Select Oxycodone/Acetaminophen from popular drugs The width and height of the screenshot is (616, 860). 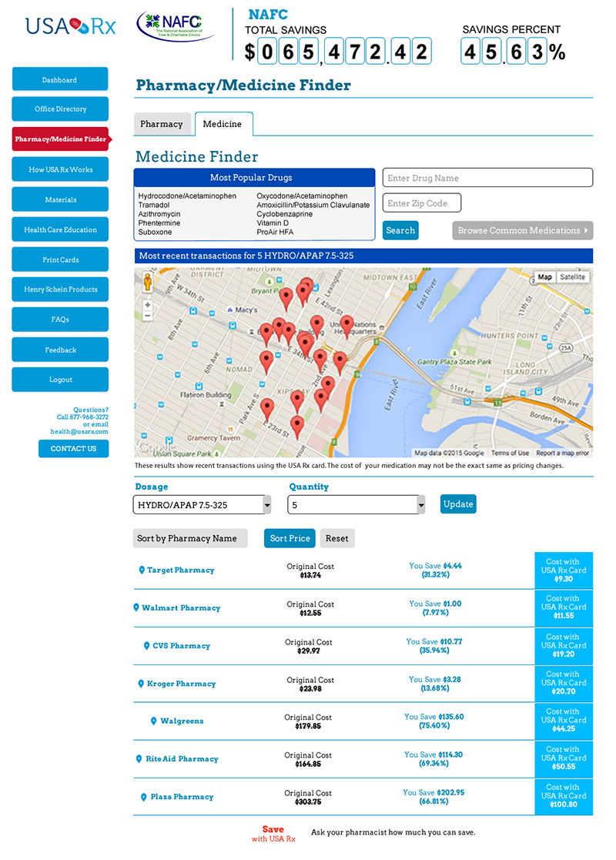[x=303, y=196]
